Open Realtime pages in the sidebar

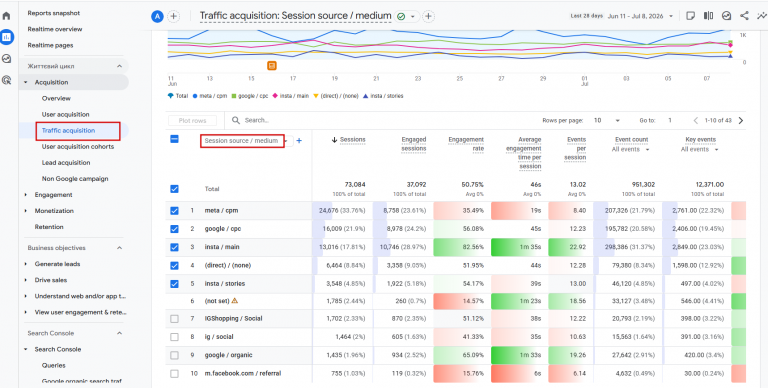[x=50, y=46]
